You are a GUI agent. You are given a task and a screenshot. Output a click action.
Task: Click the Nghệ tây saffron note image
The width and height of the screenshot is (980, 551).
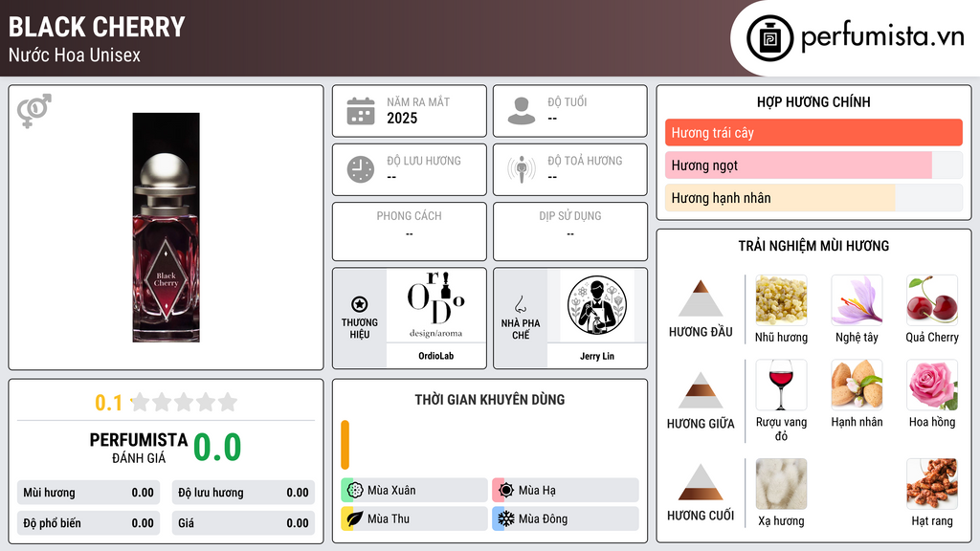coord(857,300)
